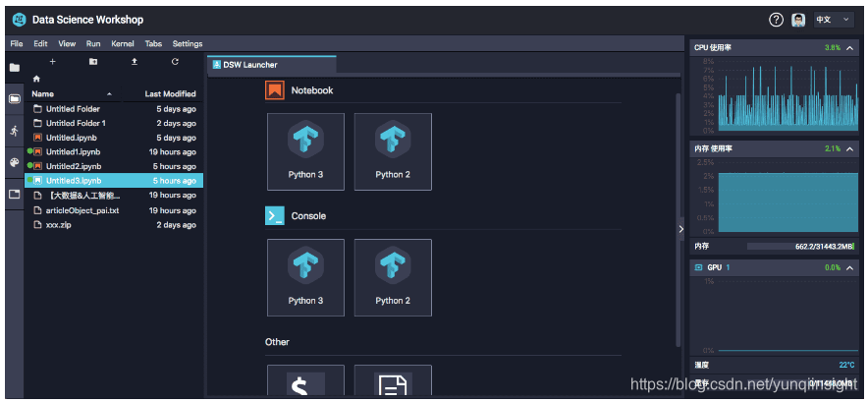868x403 pixels.
Task: Click the 22°C temperature value
Action: (x=846, y=365)
